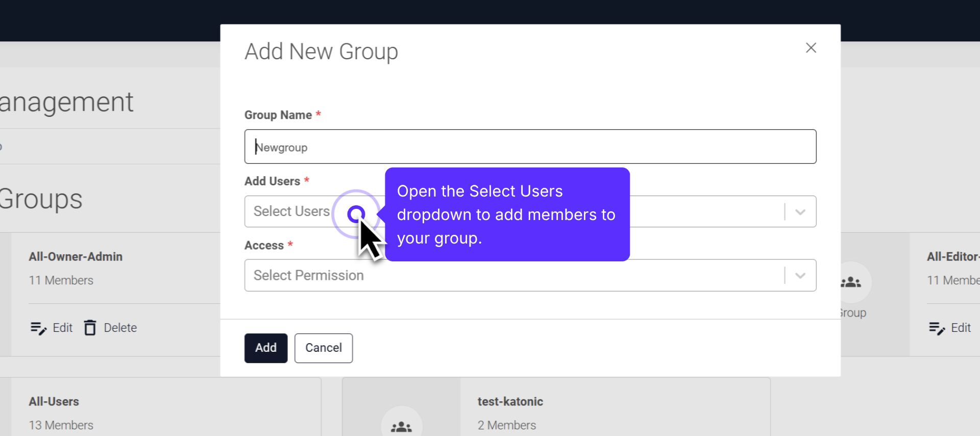Click the chevron arrow in Add Users field

pos(800,212)
